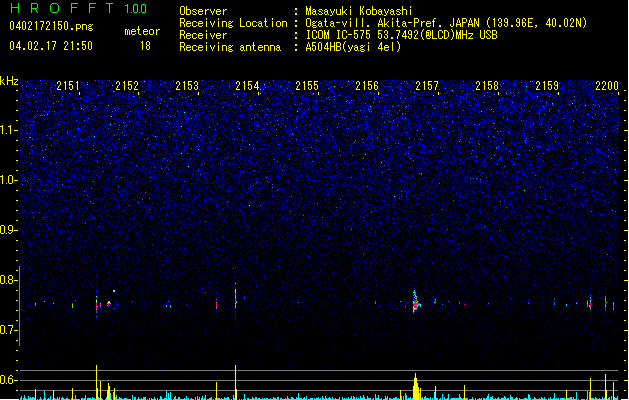Click the Receiving Location label

(233, 23)
